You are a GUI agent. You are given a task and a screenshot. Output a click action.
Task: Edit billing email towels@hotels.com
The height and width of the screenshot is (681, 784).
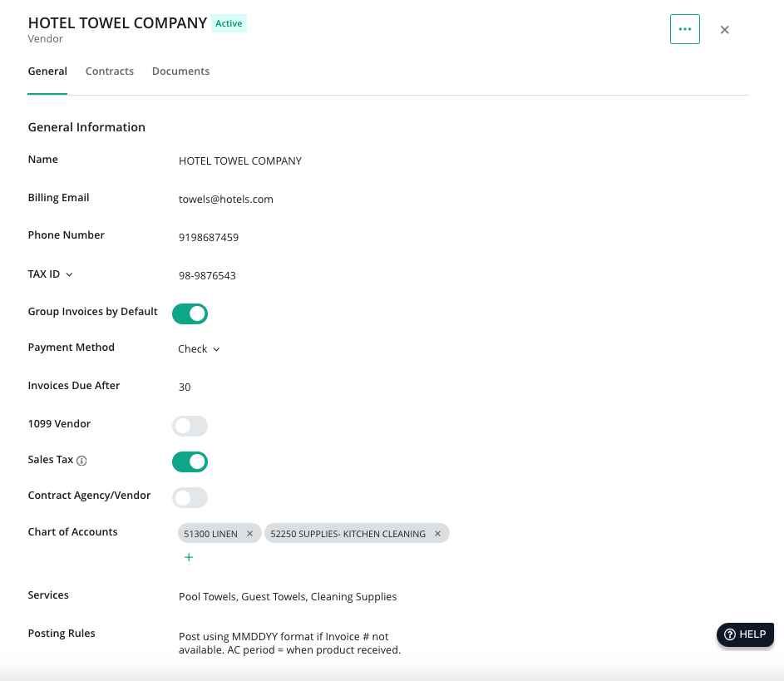226,199
